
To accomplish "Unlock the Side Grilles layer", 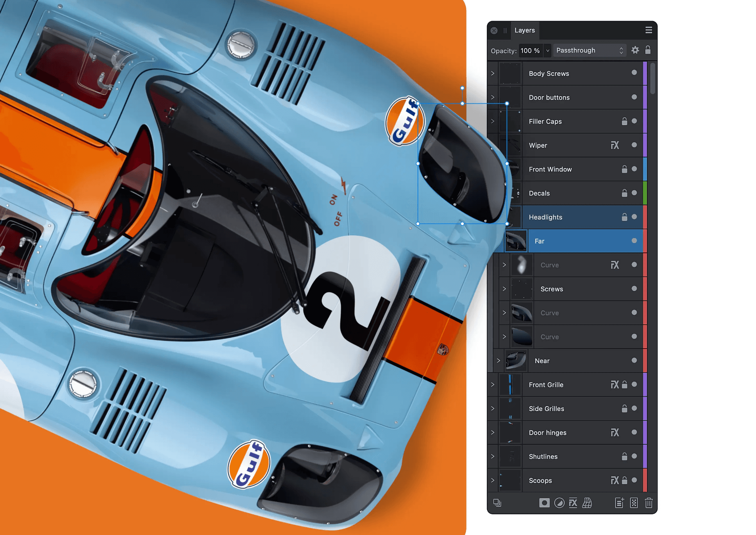I will point(625,408).
